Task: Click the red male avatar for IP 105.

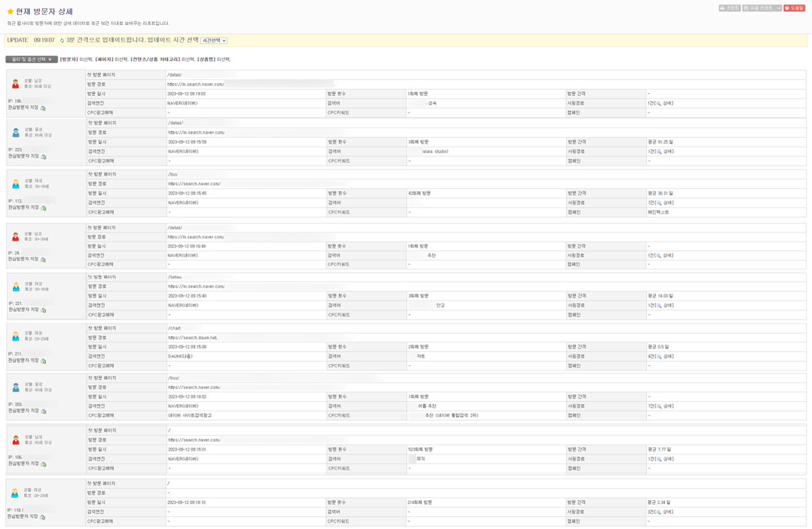Action: pos(16,440)
